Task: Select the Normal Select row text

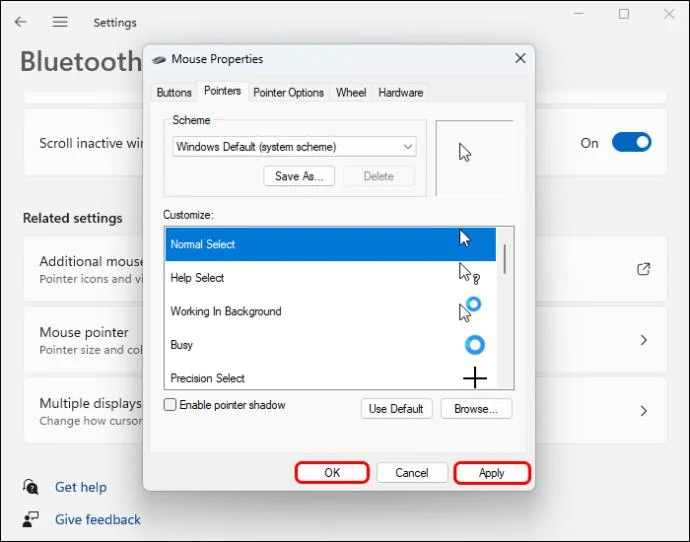Action: pyautogui.click(x=203, y=244)
